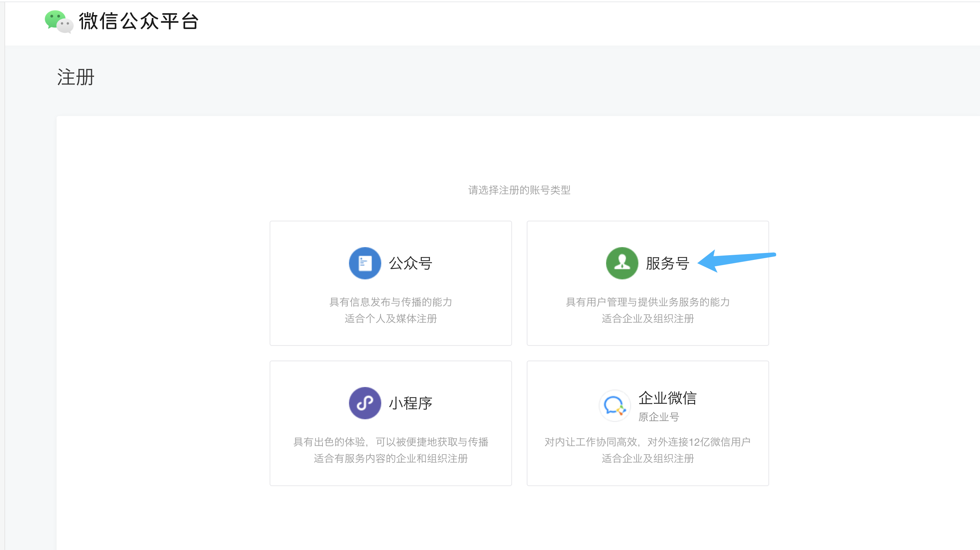
Task: Click text 适合个人及媒体注册
Action: coord(391,318)
